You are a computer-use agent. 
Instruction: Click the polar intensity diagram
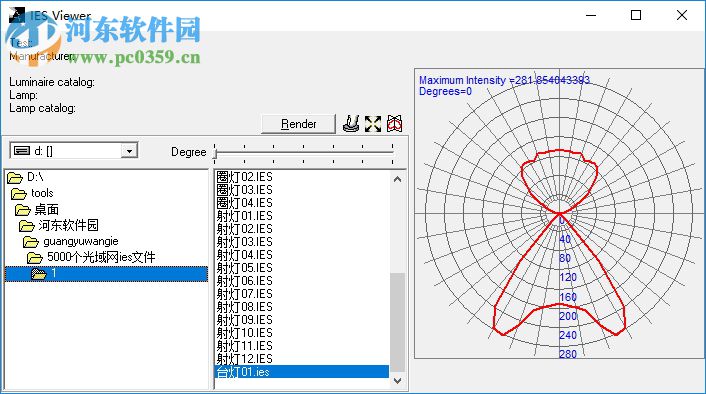559,213
